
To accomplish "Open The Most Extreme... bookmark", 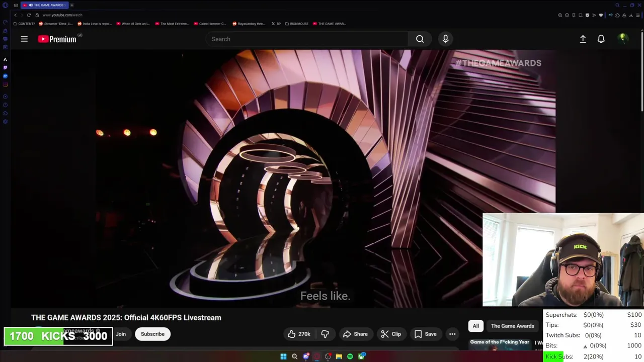I will (x=172, y=24).
